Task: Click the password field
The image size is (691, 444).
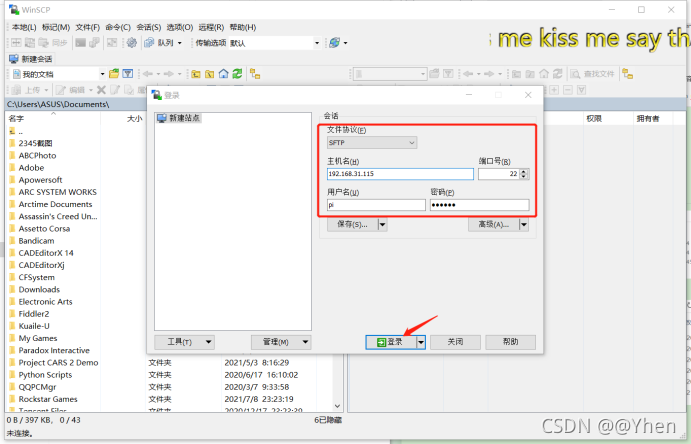Action: [479, 205]
